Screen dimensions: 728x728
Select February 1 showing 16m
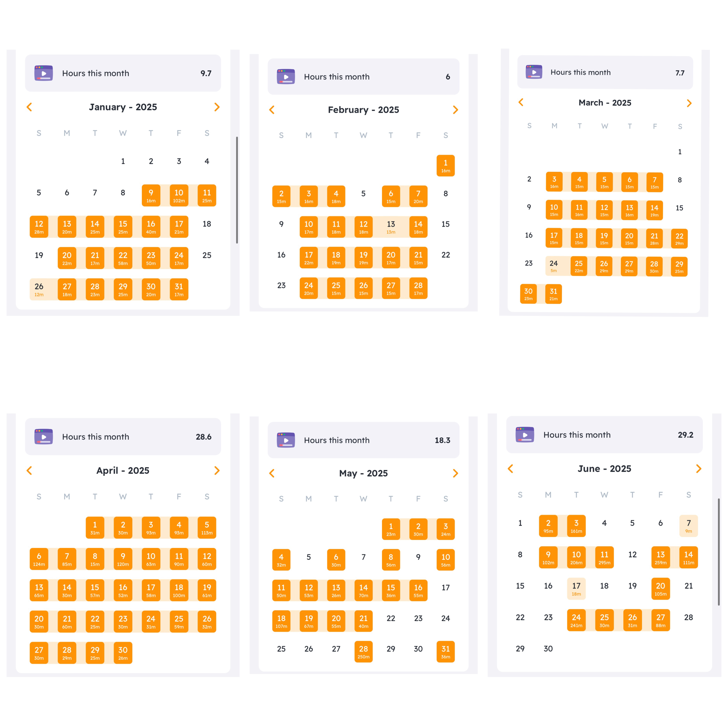pyautogui.click(x=445, y=166)
